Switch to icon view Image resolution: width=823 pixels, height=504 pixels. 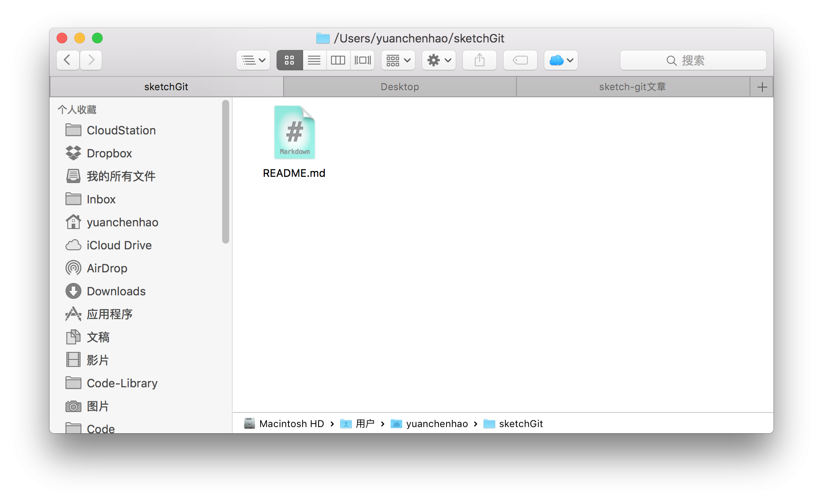point(289,60)
